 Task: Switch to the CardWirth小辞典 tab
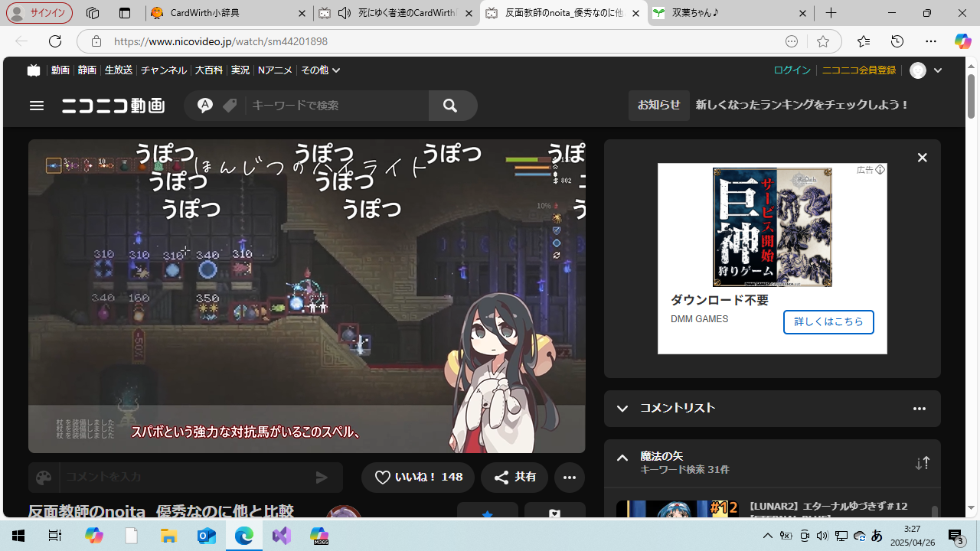[228, 13]
